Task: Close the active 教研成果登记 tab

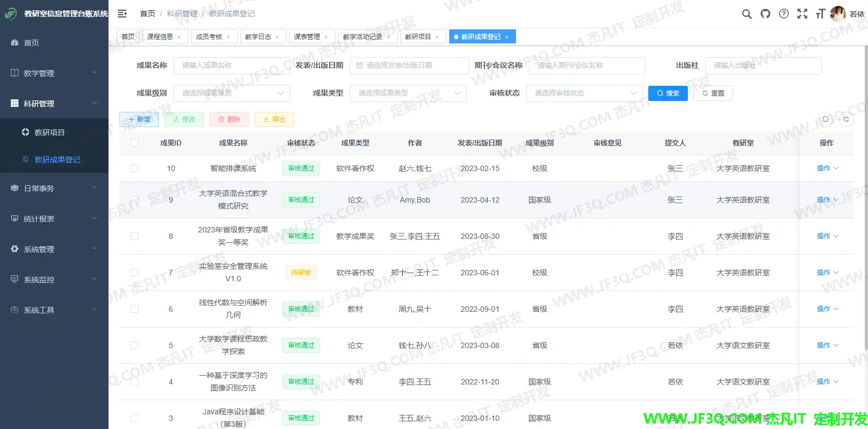Action: (x=507, y=37)
